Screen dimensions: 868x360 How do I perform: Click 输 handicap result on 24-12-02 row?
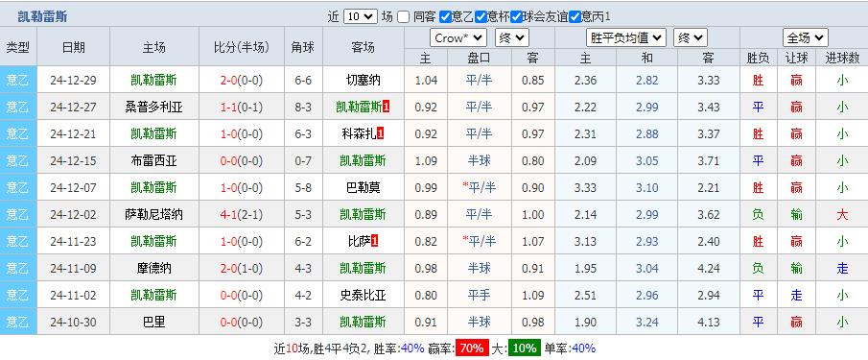797,214
